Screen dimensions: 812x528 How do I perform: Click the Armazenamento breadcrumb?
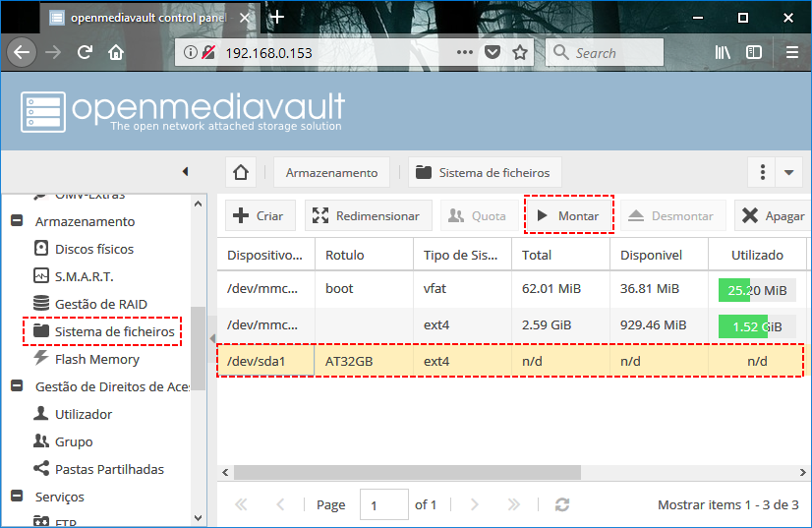point(331,172)
